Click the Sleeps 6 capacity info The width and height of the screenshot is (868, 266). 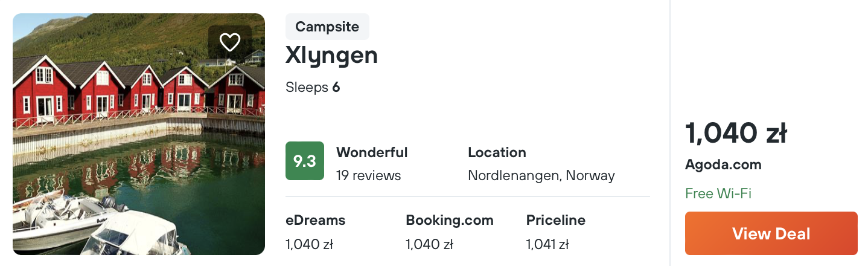313,88
